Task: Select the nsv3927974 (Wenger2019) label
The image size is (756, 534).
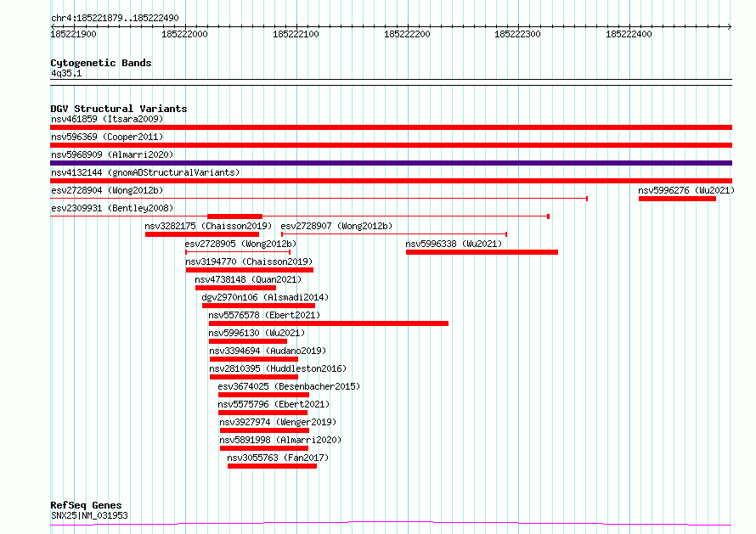Action: (x=278, y=422)
